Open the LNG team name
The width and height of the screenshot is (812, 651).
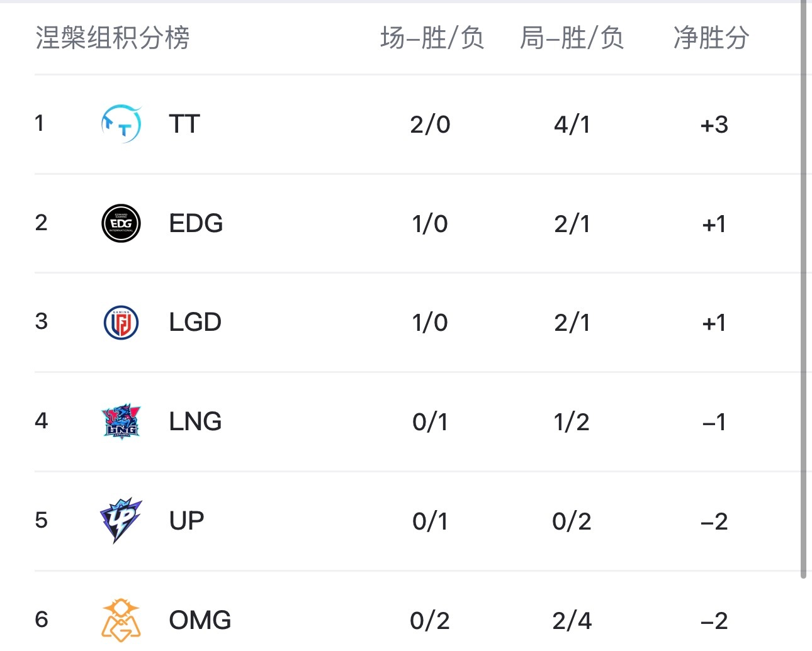(195, 421)
